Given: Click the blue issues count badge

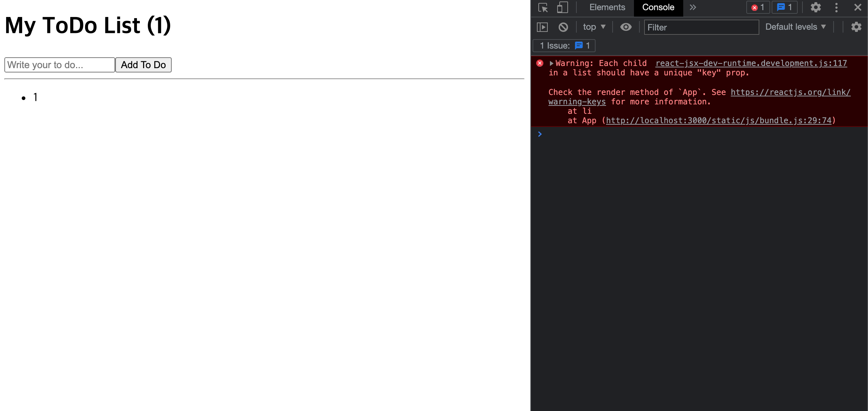Looking at the screenshot, I should coord(785,8).
